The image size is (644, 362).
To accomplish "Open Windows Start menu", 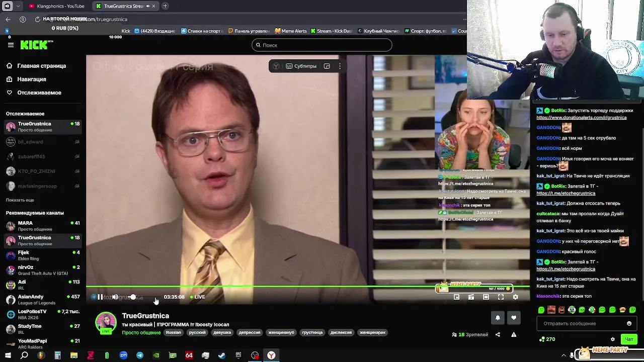I will click(8, 355).
